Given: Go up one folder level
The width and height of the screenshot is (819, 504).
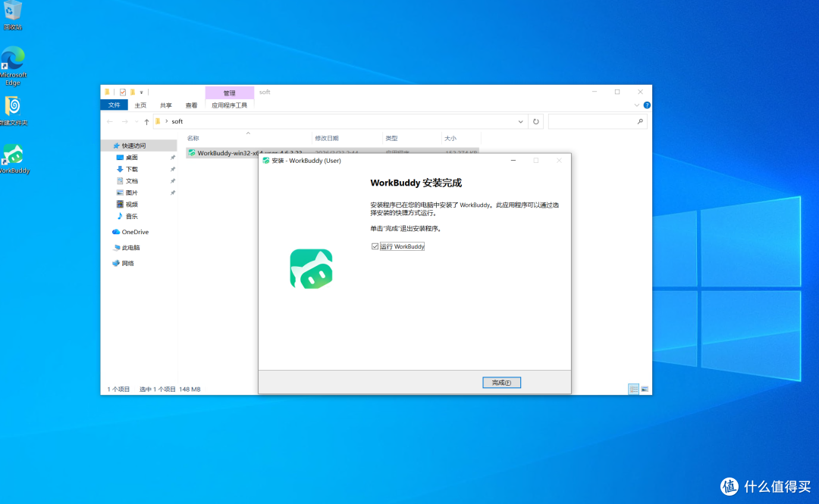Looking at the screenshot, I should click(146, 121).
